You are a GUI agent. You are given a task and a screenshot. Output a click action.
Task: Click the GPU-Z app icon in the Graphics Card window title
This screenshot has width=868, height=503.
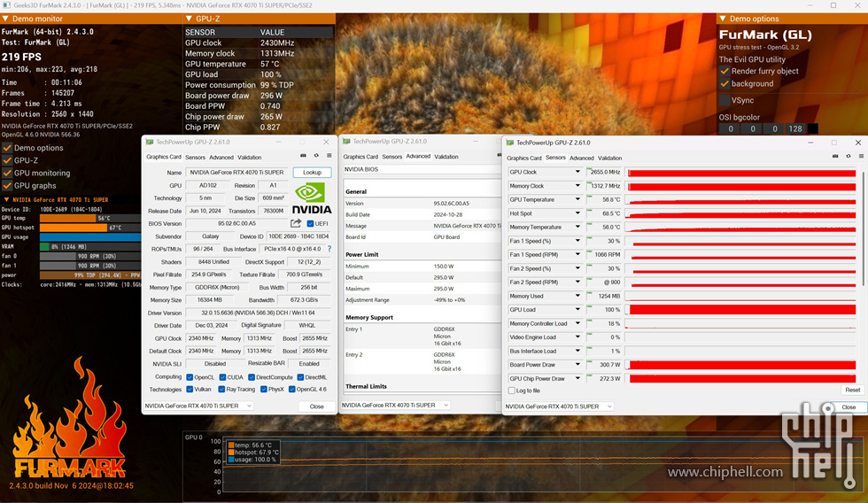[x=149, y=143]
